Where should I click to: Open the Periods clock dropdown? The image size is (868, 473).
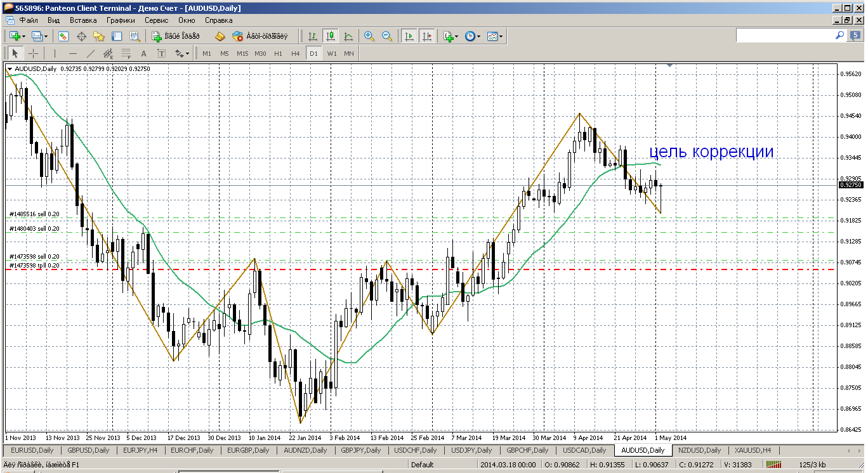point(472,36)
